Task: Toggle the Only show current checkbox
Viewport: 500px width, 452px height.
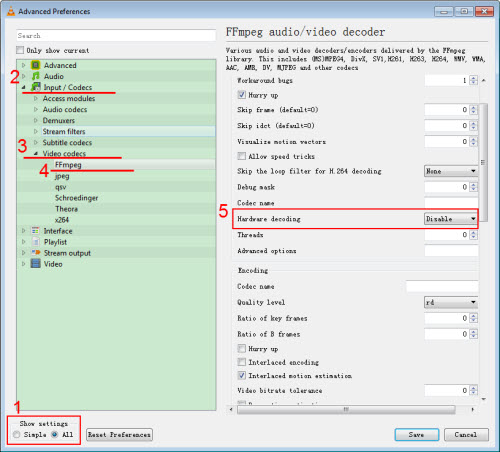Action: tap(20, 50)
